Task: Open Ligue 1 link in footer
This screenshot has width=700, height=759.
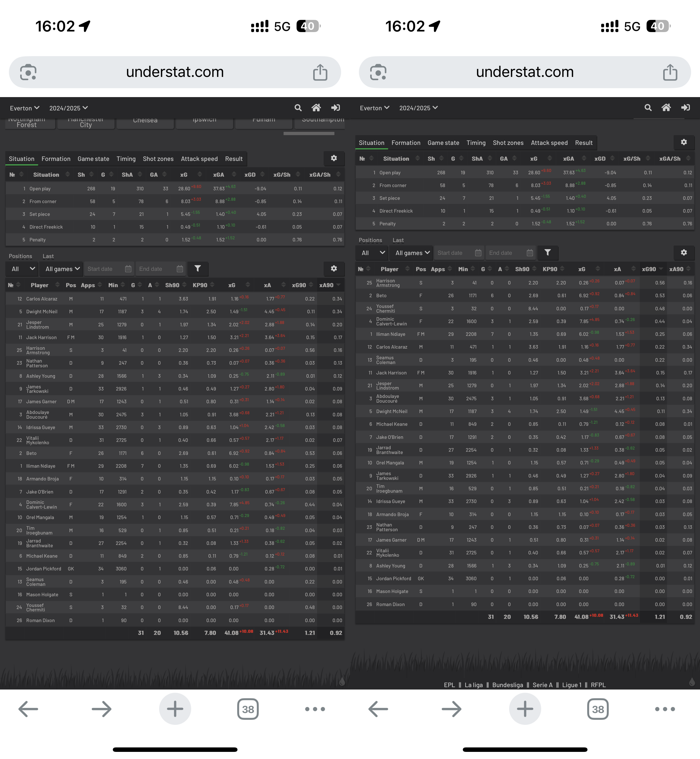Action: (x=571, y=685)
